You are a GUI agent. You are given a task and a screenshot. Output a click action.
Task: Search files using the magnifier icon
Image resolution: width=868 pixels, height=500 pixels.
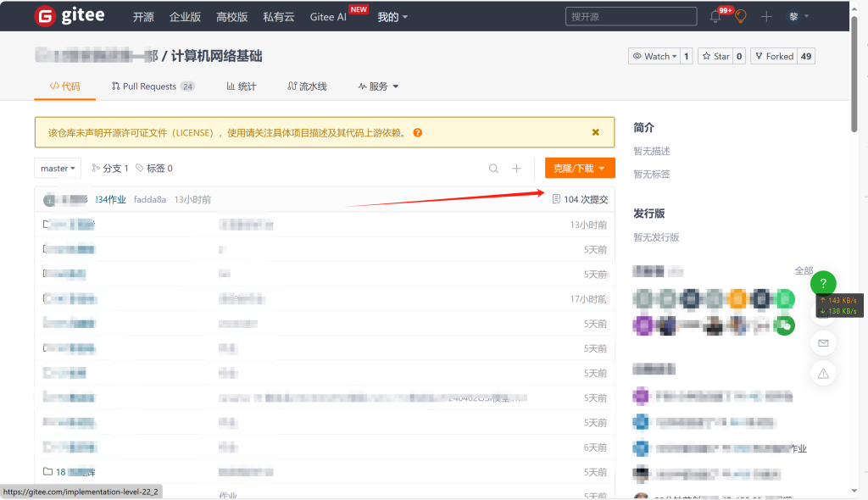493,169
